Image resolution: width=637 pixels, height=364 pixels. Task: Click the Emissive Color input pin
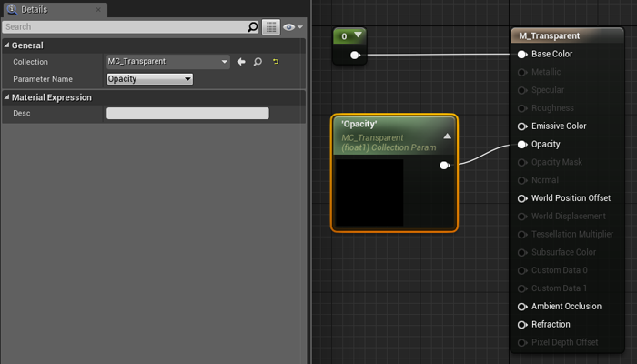click(x=522, y=126)
